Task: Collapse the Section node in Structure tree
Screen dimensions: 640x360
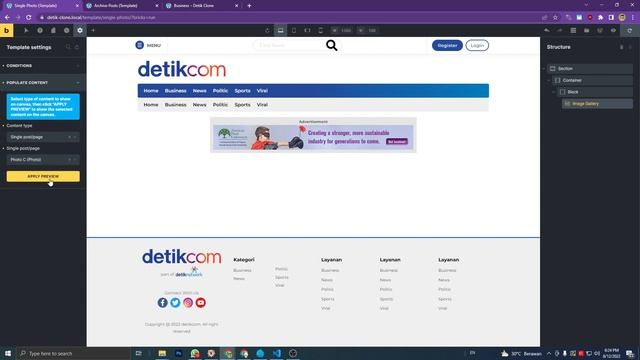Action: tap(544, 69)
